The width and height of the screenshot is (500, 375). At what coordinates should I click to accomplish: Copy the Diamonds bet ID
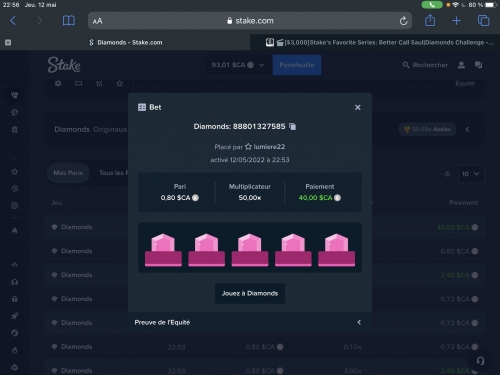pyautogui.click(x=293, y=126)
